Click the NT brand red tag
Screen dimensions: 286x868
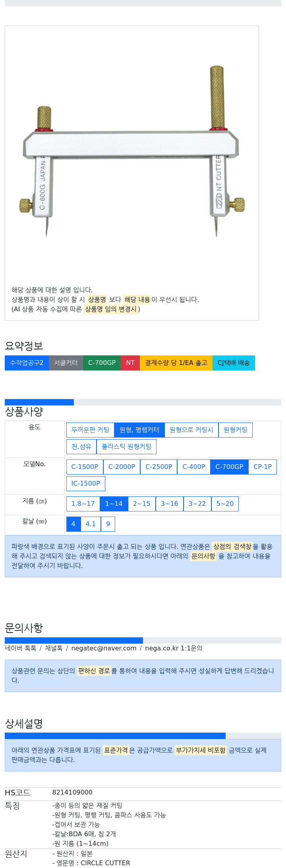tap(130, 363)
